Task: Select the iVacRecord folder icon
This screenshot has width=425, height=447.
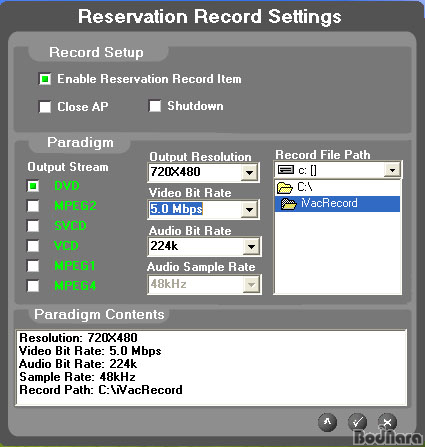Action: [x=288, y=204]
